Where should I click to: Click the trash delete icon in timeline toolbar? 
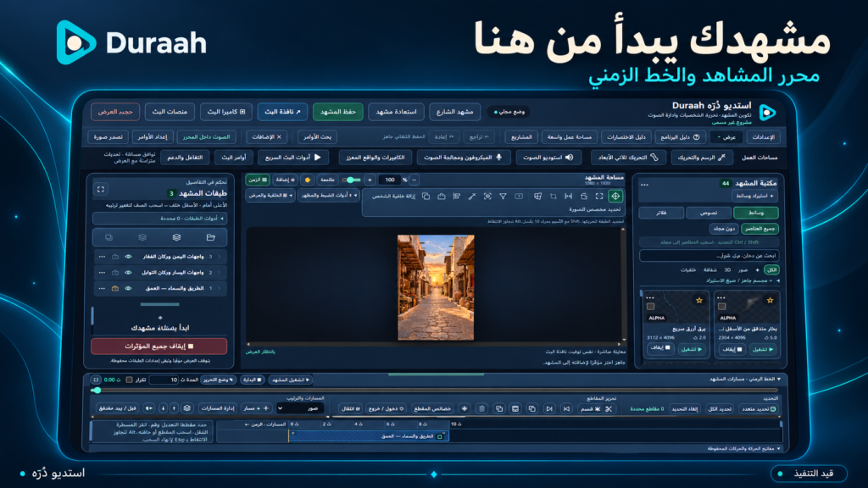point(481,409)
